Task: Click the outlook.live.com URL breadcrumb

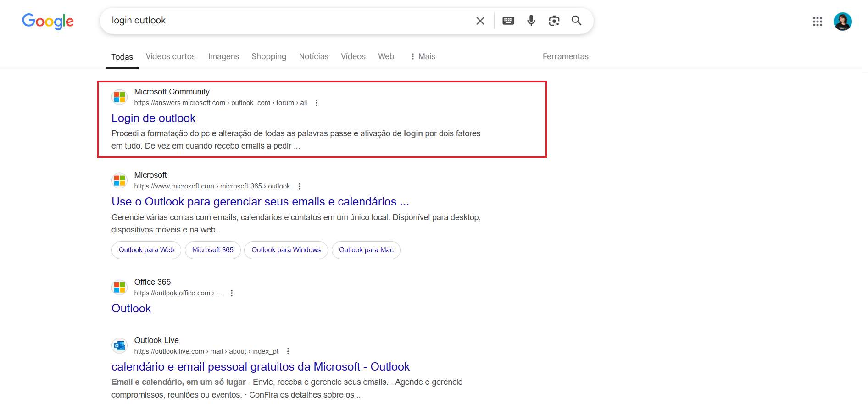Action: [206, 351]
